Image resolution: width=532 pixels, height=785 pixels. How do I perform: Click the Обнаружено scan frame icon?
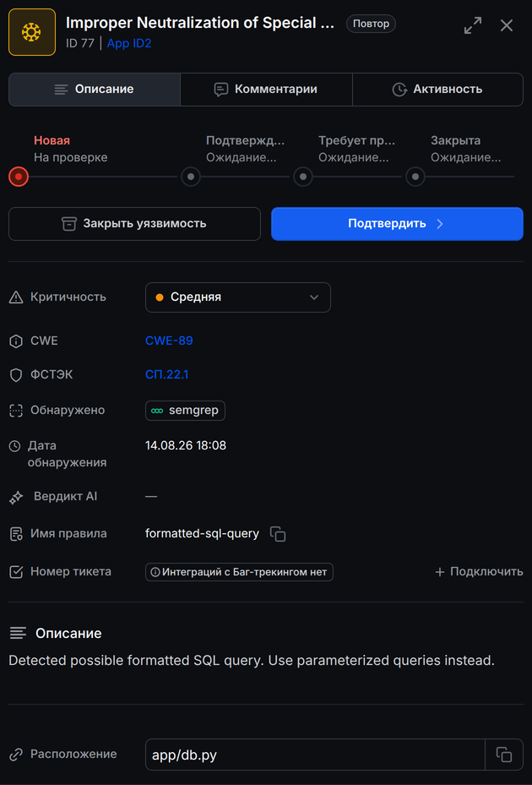(x=16, y=411)
